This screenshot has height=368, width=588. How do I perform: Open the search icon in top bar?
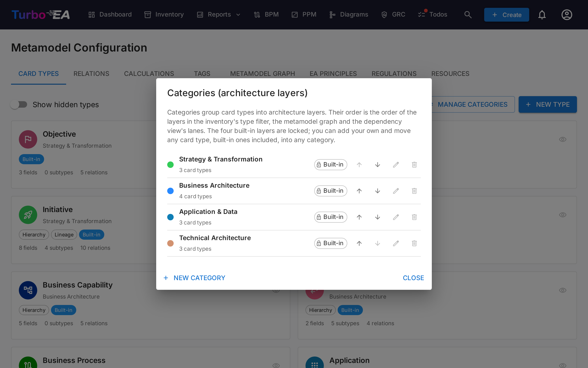coord(468,14)
